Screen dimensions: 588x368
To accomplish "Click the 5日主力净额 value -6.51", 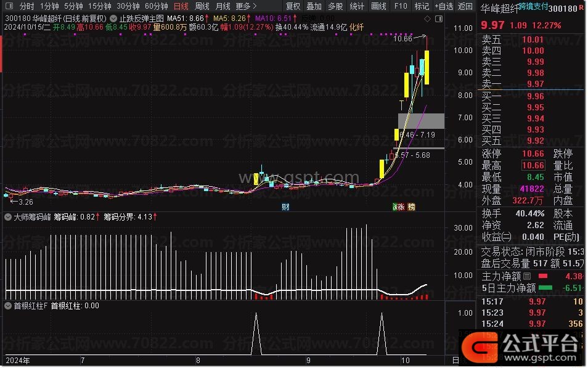I will pyautogui.click(x=572, y=288).
